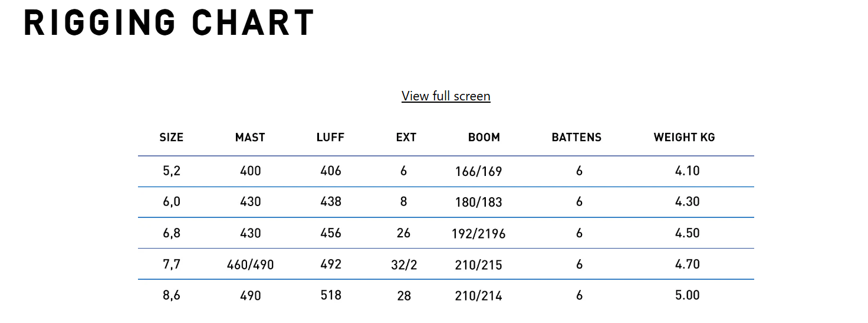Click the MAST column header
The image size is (868, 323).
coord(250,138)
